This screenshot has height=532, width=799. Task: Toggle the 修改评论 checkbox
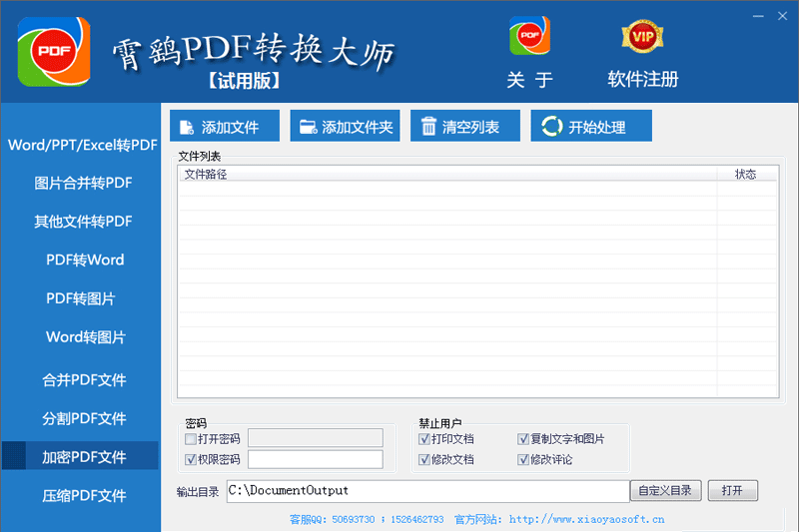[522, 460]
